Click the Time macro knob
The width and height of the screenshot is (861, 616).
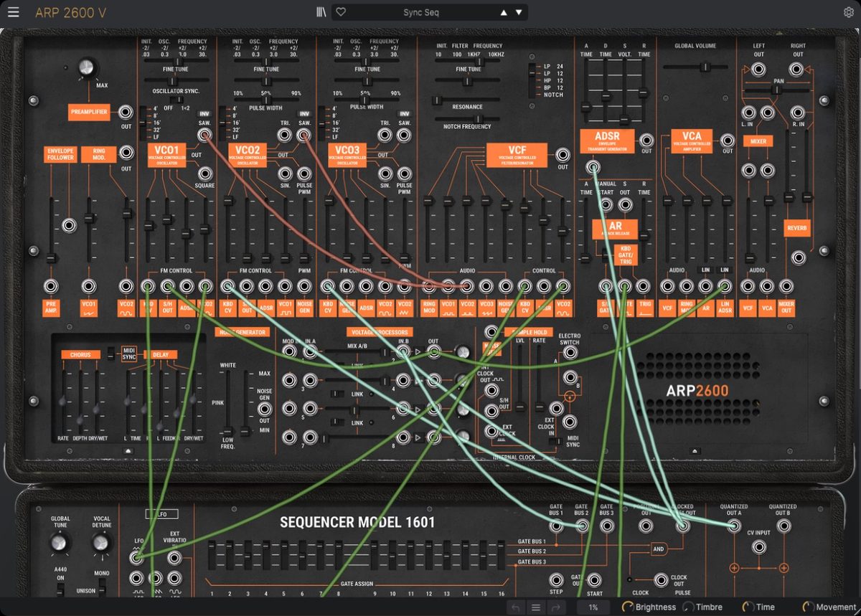tap(748, 607)
